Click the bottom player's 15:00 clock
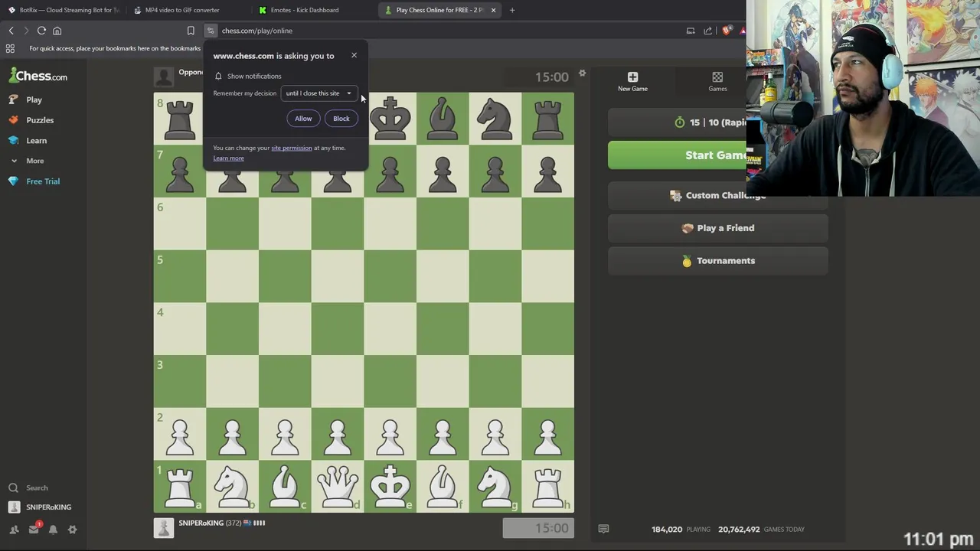The width and height of the screenshot is (980, 551). [x=538, y=528]
